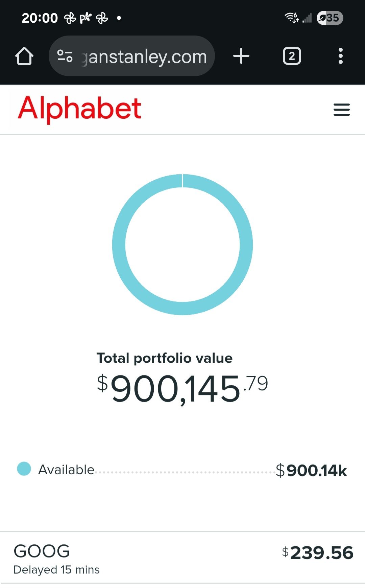Tap the browser home icon
365x588 pixels.
point(24,56)
